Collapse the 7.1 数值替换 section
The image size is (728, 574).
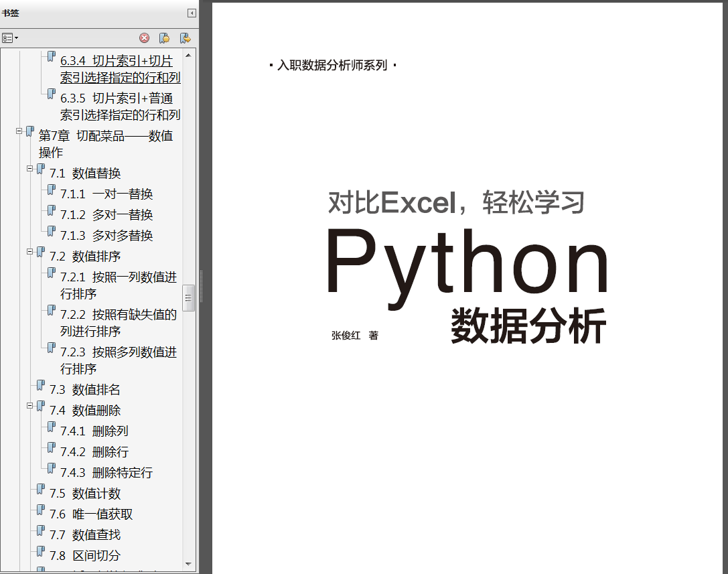29,169
